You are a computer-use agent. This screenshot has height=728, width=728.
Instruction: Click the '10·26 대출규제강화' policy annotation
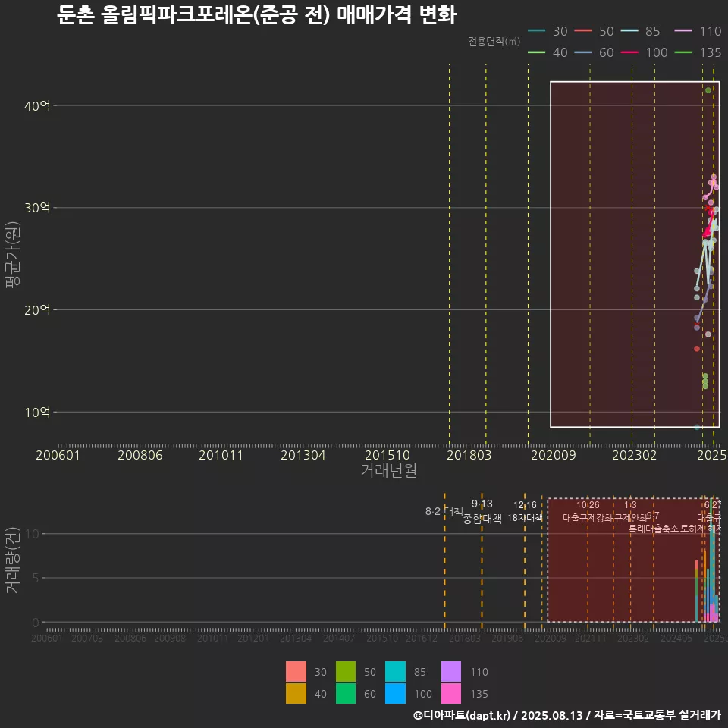click(x=588, y=511)
